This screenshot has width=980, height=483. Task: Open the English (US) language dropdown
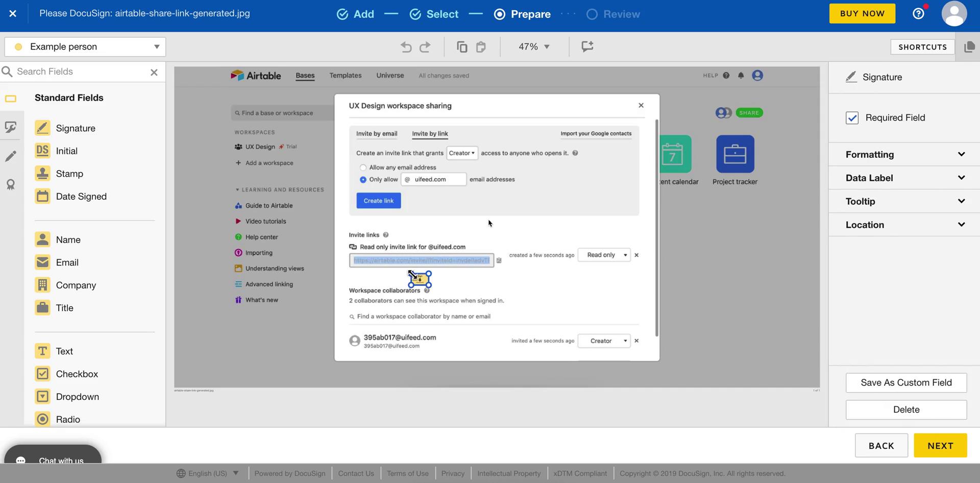[208, 473]
